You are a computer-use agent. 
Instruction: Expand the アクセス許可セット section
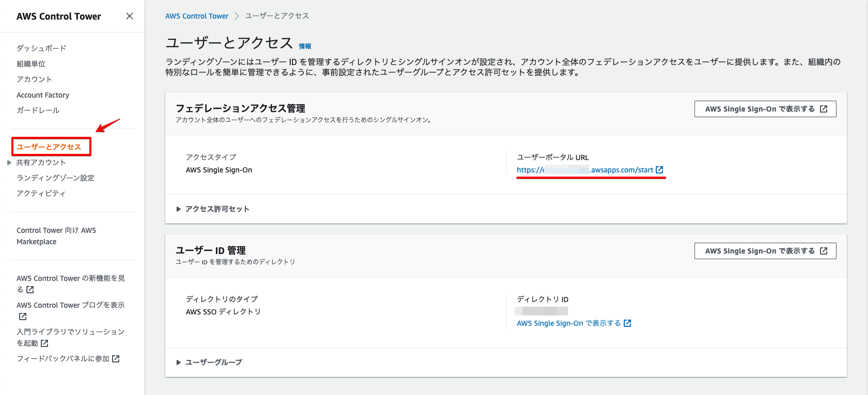click(213, 209)
